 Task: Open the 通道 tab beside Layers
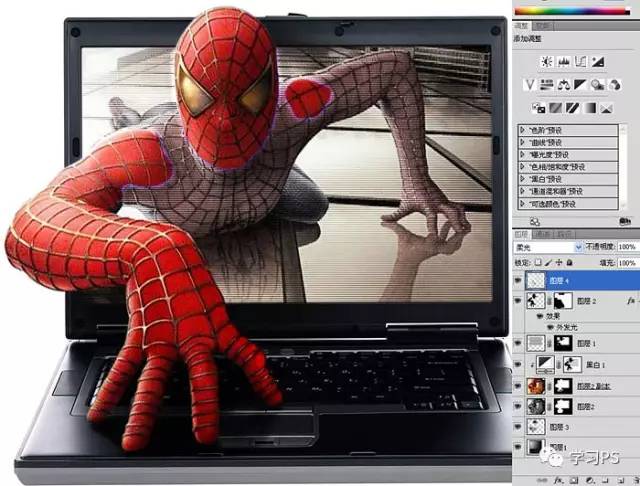[543, 232]
